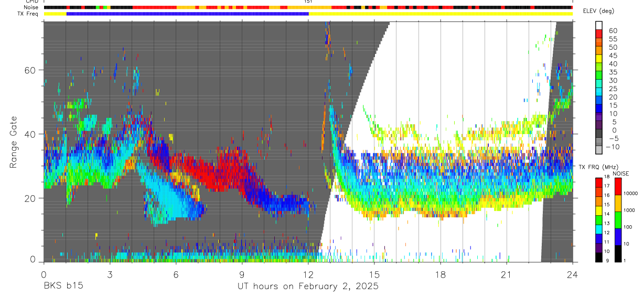Click 'UT hours on February 2, 2025' axis title
The image size is (644, 297).
point(308,287)
